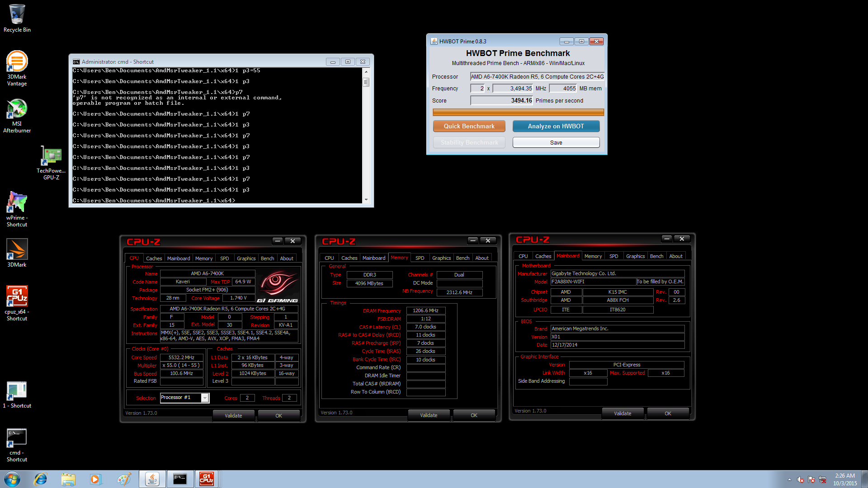Open cpuz_x64 Shortcut desktop icon
This screenshot has height=488, width=868.
pyautogui.click(x=17, y=303)
